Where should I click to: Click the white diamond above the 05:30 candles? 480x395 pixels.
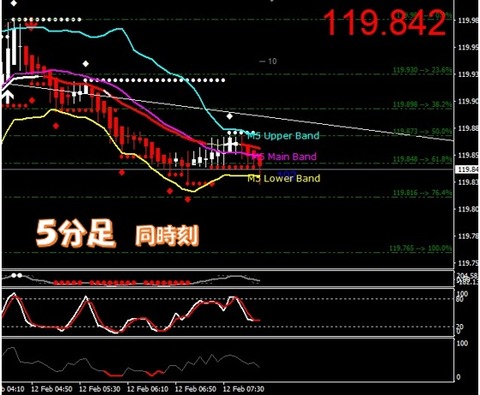coord(86,63)
